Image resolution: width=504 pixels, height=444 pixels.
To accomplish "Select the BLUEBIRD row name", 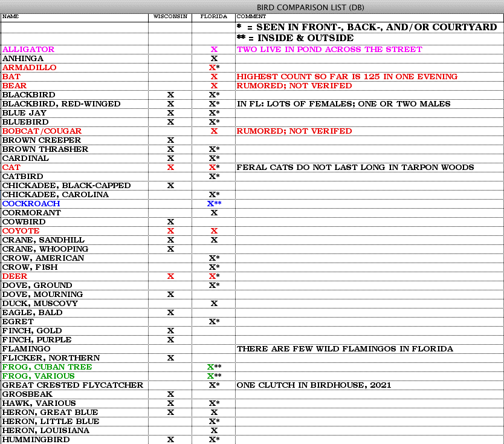I will [74, 122].
